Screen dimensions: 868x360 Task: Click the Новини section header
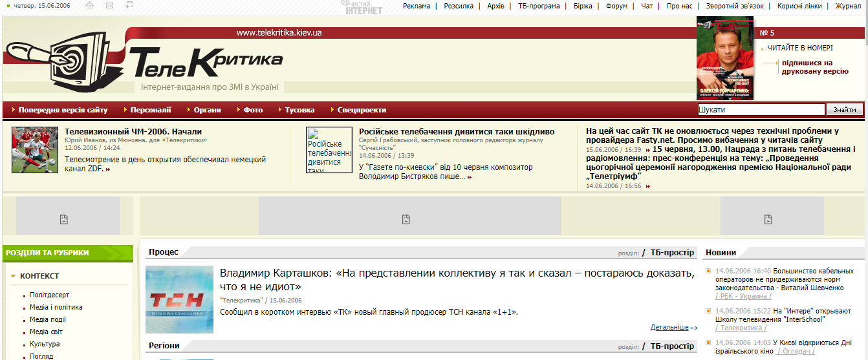(721, 252)
